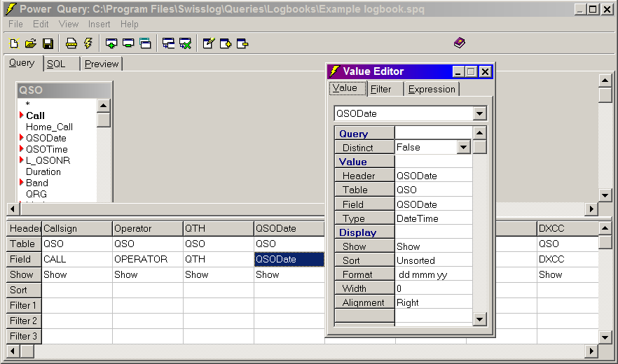Select Home_Call in QSO field list
Image resolution: width=618 pixels, height=364 pixels.
49,127
